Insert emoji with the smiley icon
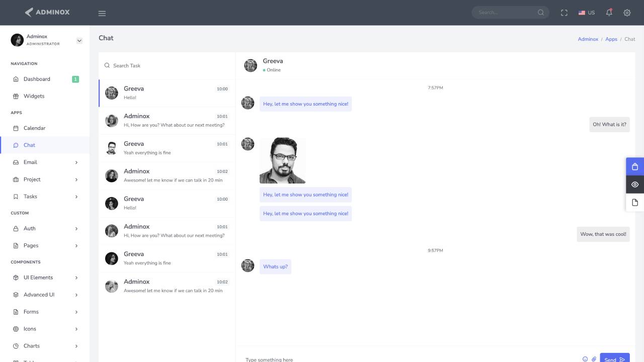 pyautogui.click(x=585, y=359)
